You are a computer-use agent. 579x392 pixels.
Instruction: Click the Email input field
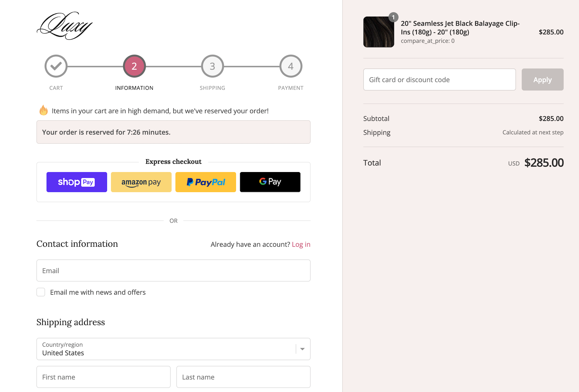(x=173, y=270)
